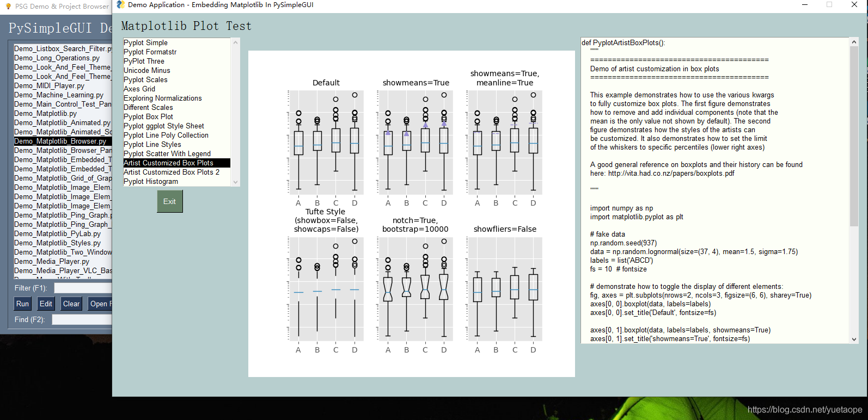Focus the Find (F2) input field

coord(82,319)
